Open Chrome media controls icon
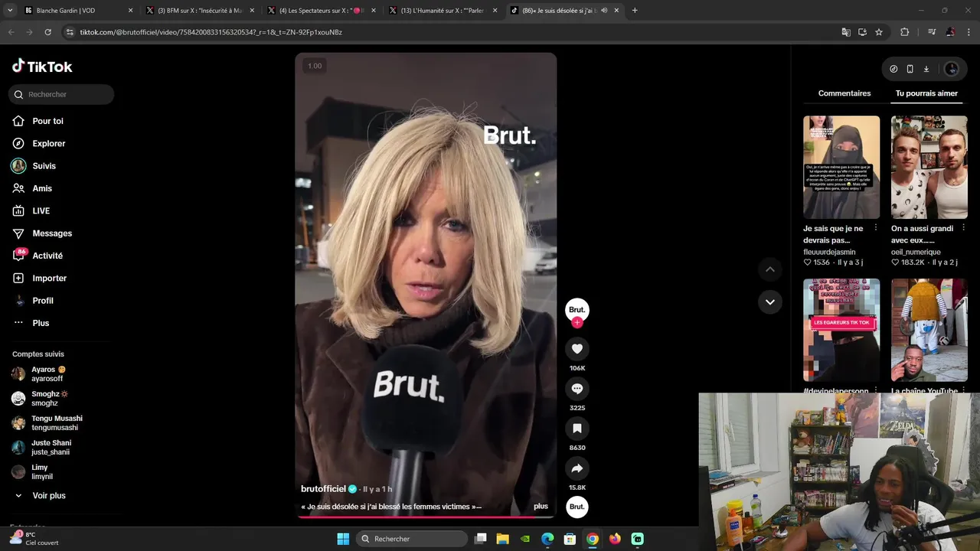Image resolution: width=980 pixels, height=551 pixels. tap(932, 32)
